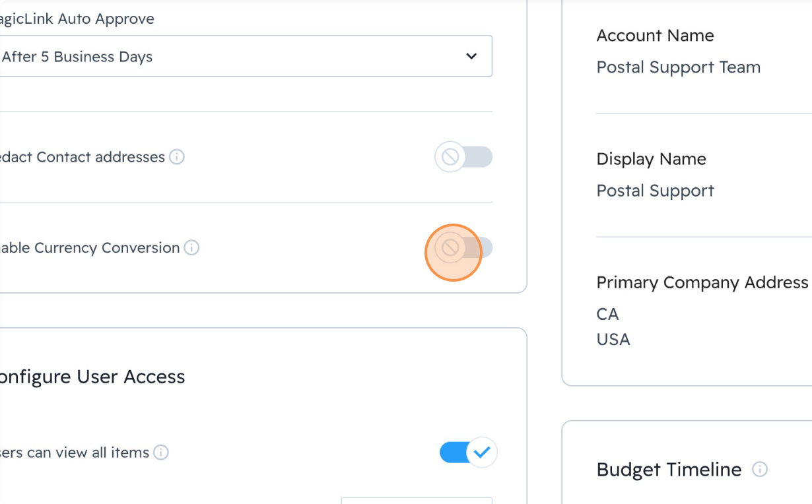
Task: Click the Users can view all items label
Action: pos(75,453)
